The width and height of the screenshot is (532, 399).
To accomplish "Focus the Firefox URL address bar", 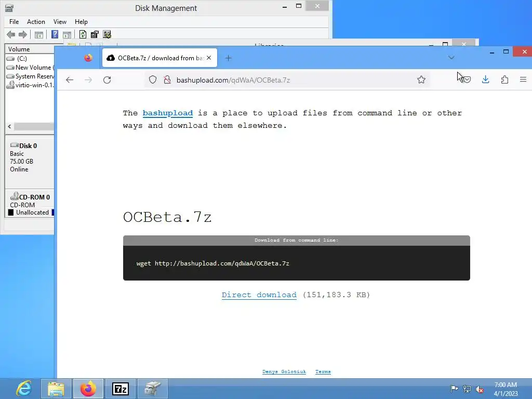I will point(287,79).
